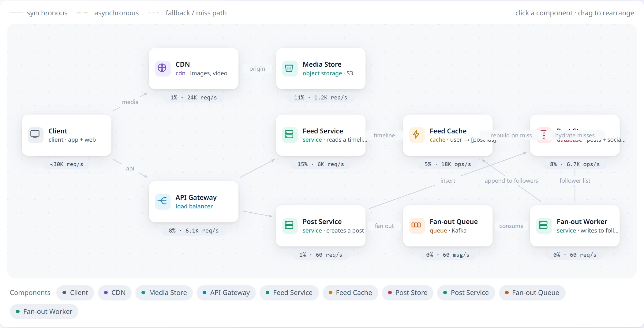Click the red Post Store database icon
The height and width of the screenshot is (328, 644).
[x=544, y=135]
